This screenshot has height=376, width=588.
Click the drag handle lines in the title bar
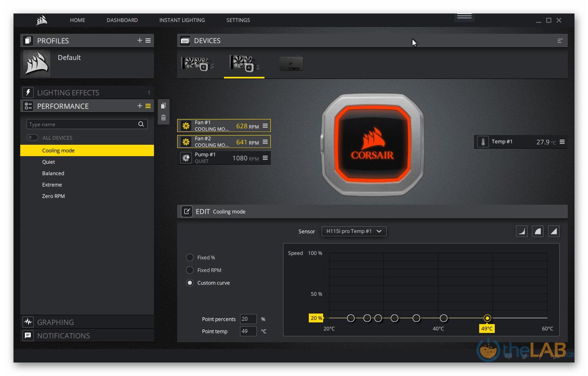pos(464,16)
